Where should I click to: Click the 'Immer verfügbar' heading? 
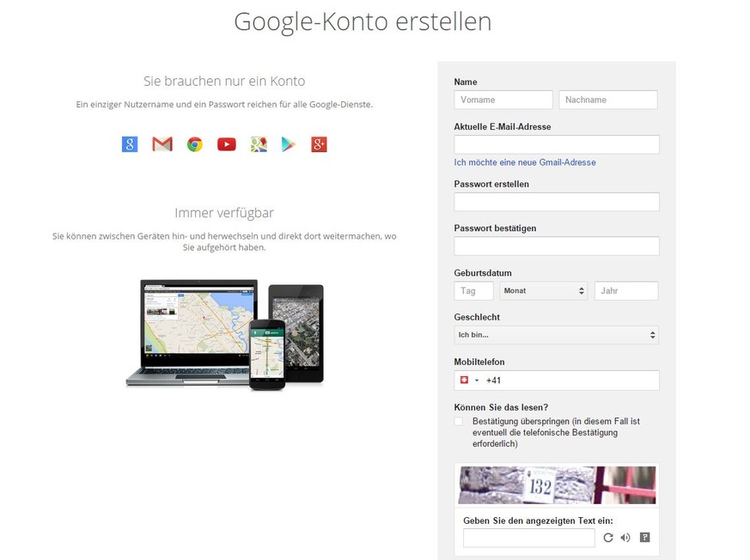(x=224, y=213)
